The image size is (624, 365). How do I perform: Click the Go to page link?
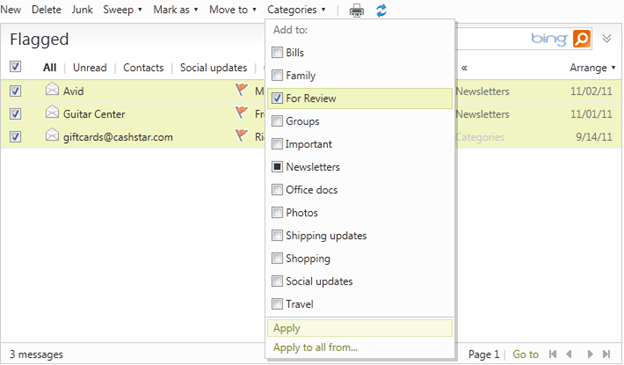coord(525,354)
